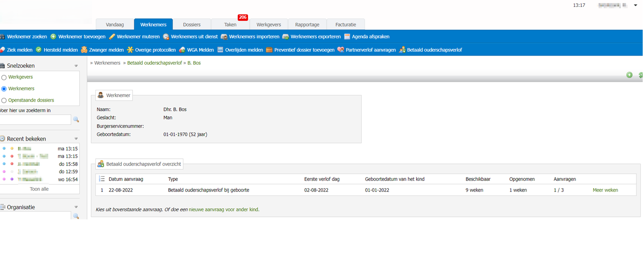Image resolution: width=644 pixels, height=278 pixels.
Task: Click the search magnifier next to zoekterm field
Action: [x=76, y=120]
